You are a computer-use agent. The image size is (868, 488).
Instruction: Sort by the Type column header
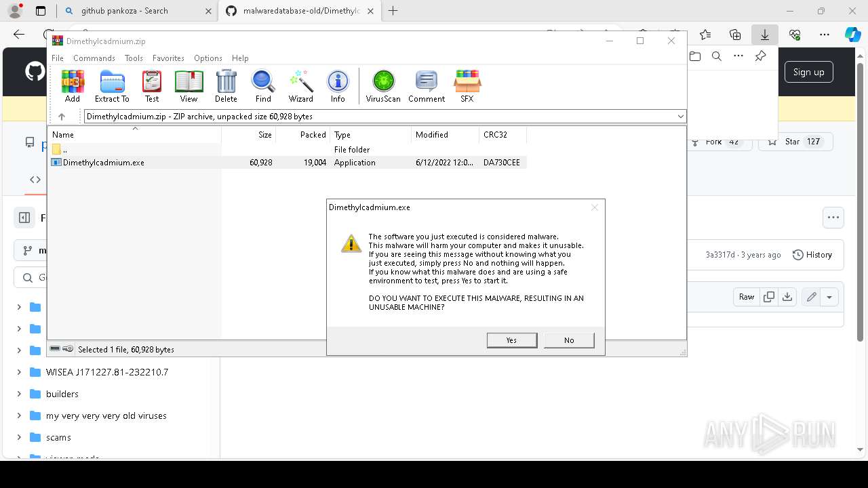click(x=371, y=135)
